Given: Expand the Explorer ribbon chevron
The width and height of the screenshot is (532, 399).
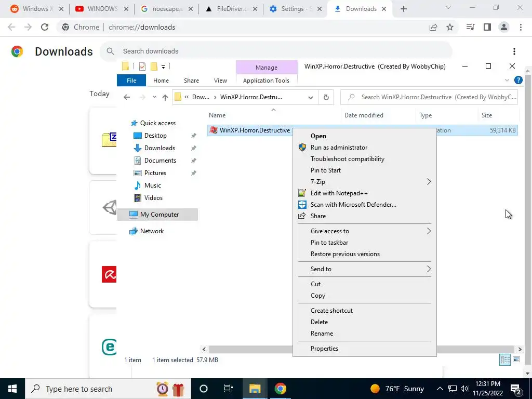Looking at the screenshot, I should tap(507, 81).
